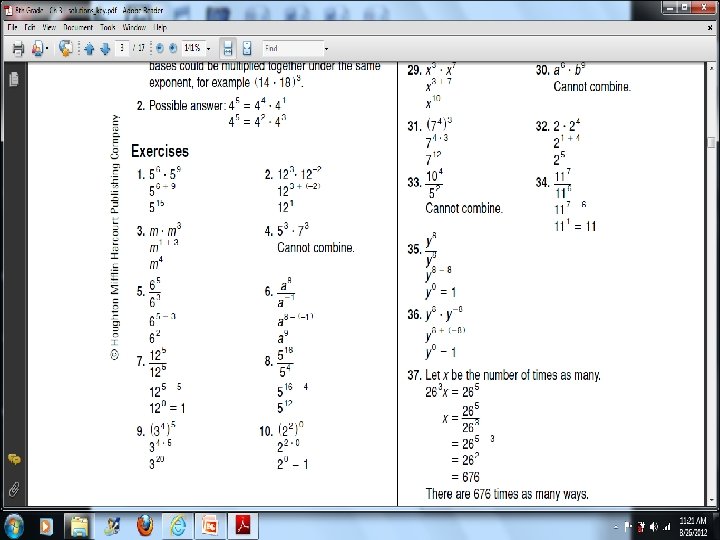Click the zoom out round button
The image size is (720, 540).
[159, 48]
